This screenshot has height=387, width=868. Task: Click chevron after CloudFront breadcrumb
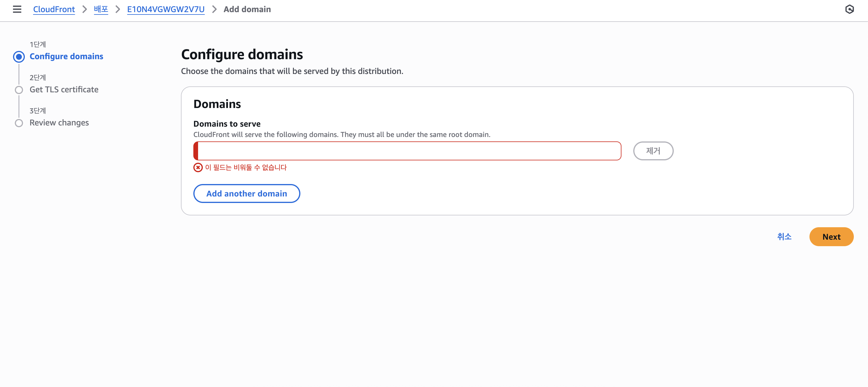[x=85, y=9]
